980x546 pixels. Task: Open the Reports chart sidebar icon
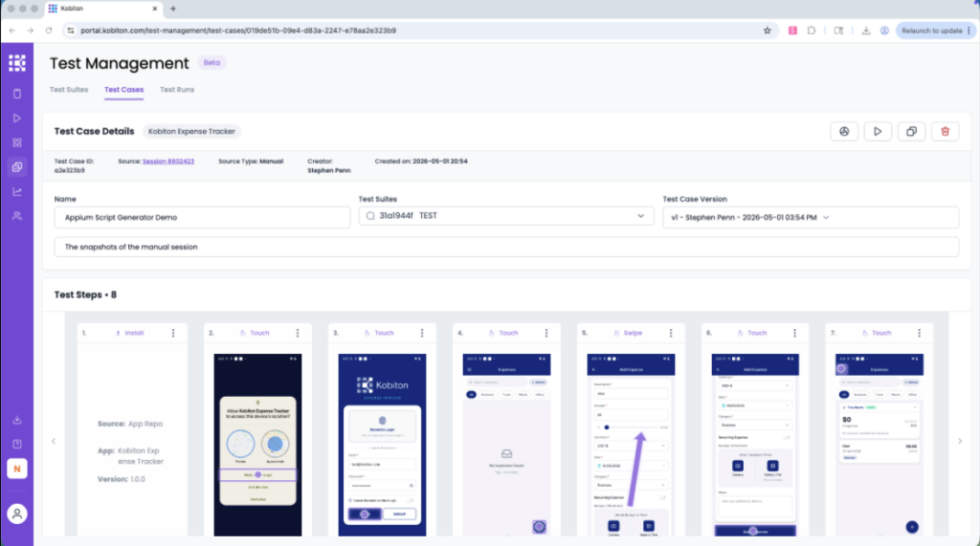coord(17,192)
